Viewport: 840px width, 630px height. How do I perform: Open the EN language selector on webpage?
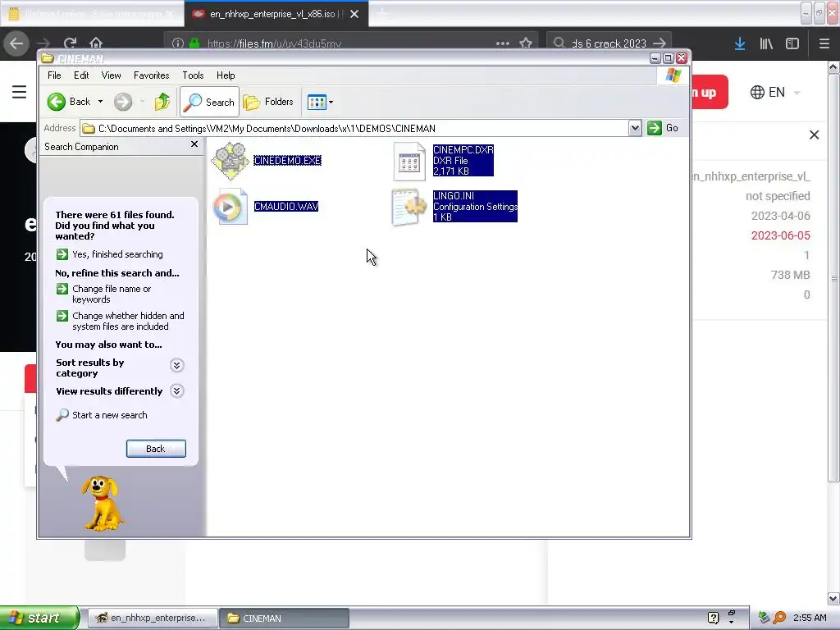[x=775, y=92]
